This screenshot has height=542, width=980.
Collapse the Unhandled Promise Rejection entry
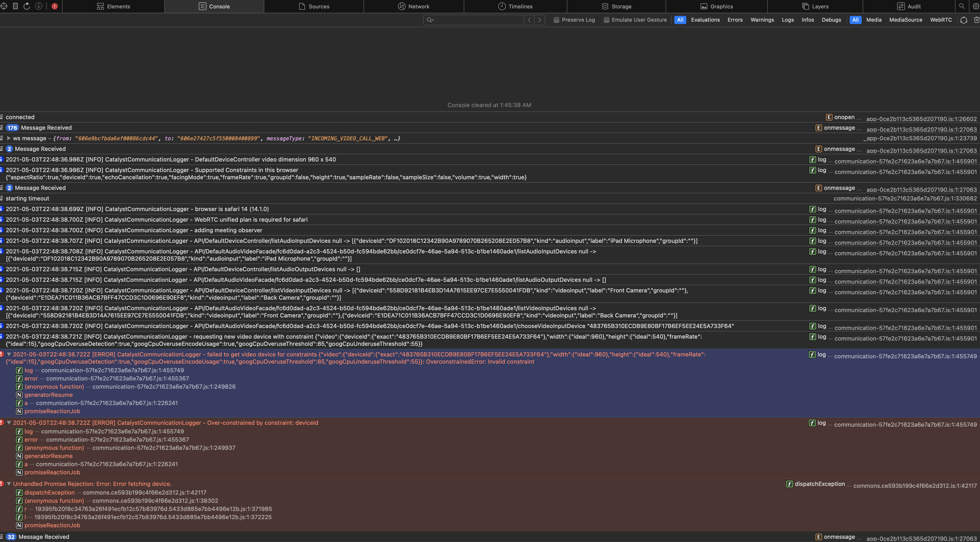click(8, 484)
